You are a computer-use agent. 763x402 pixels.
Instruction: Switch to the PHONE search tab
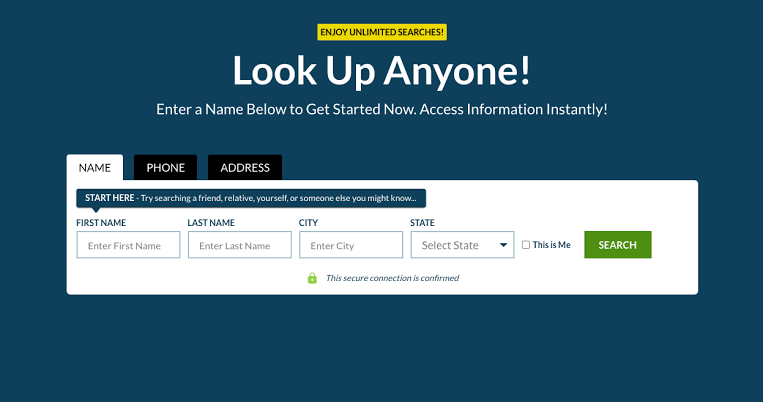point(165,168)
